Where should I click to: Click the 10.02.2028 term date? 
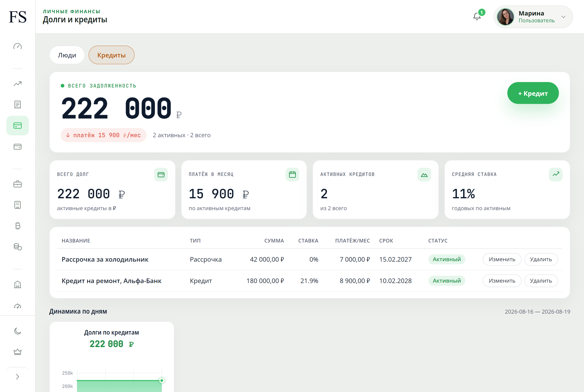click(x=395, y=281)
